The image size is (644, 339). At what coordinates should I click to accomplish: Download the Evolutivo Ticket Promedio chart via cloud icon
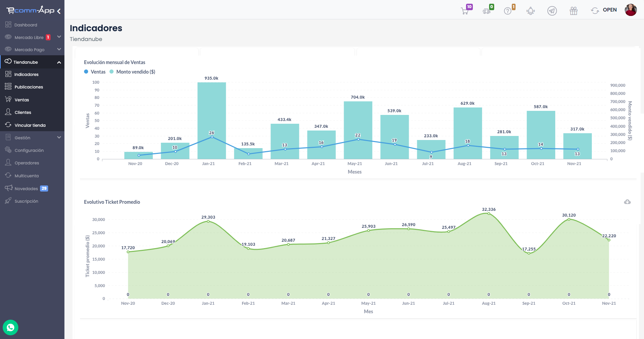627,202
